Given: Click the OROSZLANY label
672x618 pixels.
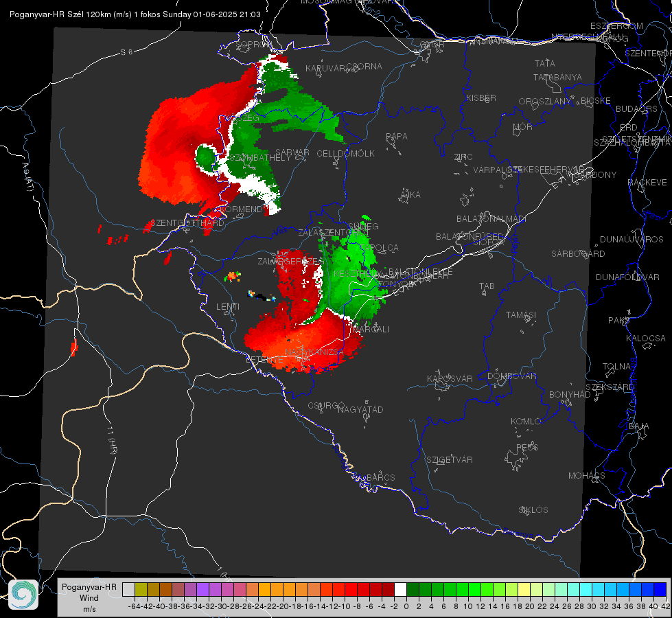Looking at the screenshot, I should [545, 101].
